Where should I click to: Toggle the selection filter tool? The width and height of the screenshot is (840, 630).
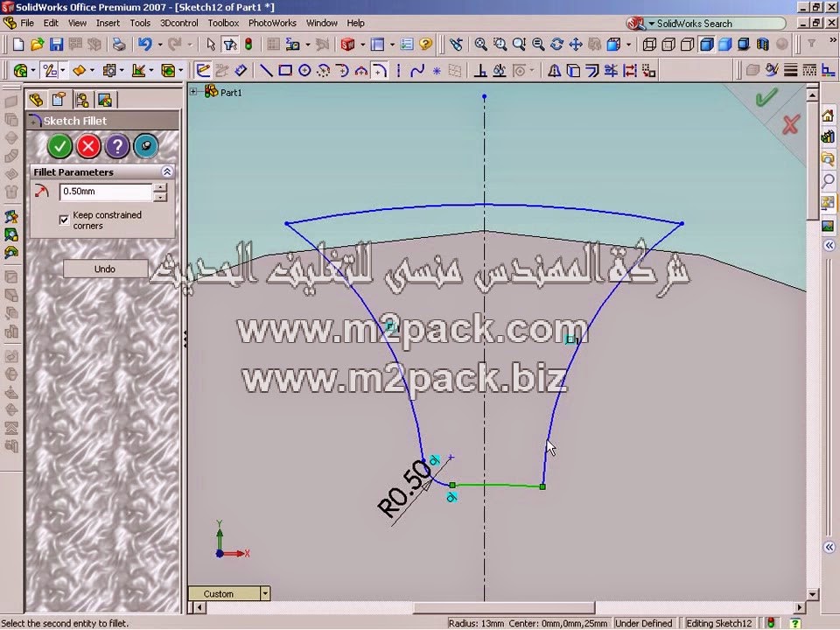[x=230, y=44]
